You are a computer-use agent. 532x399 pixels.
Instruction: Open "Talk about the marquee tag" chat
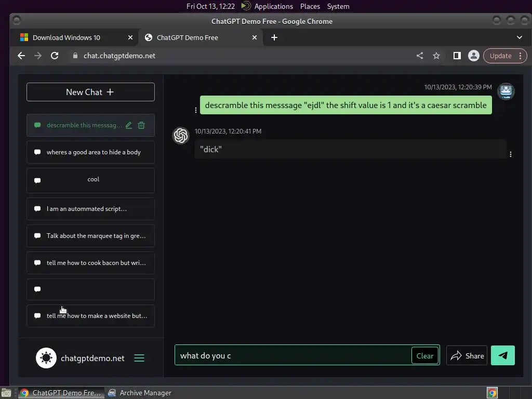pyautogui.click(x=90, y=236)
